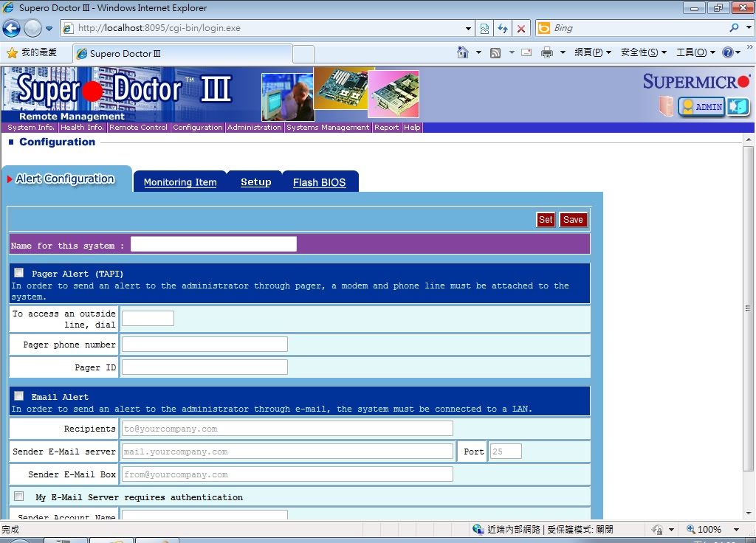The image size is (756, 543).
Task: Click the Compatibility View icon
Action: click(x=484, y=29)
